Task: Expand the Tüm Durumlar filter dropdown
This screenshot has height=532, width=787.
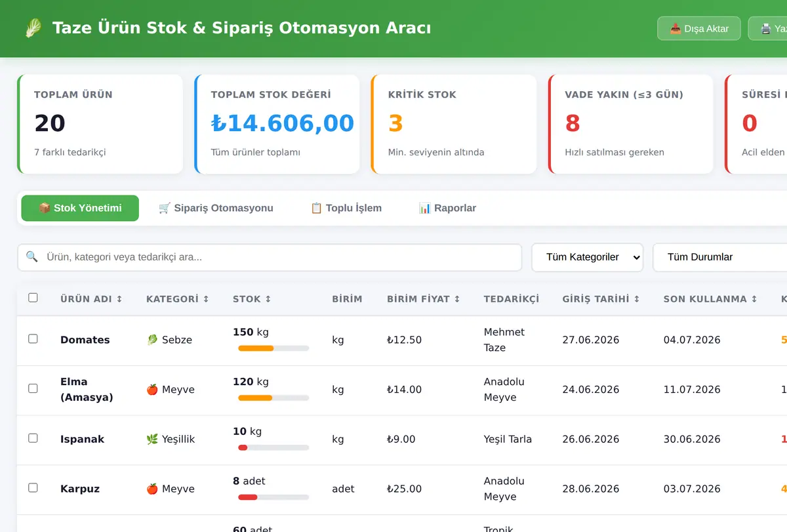Action: tap(720, 257)
